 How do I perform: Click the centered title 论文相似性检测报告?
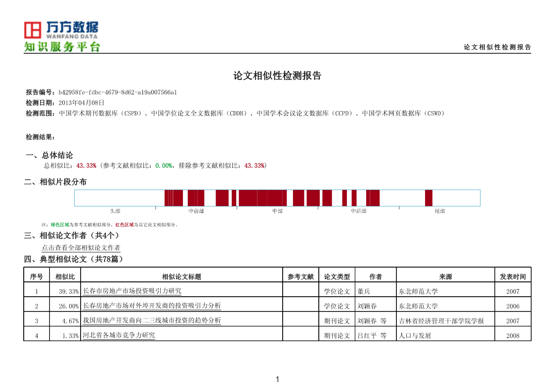(x=278, y=76)
